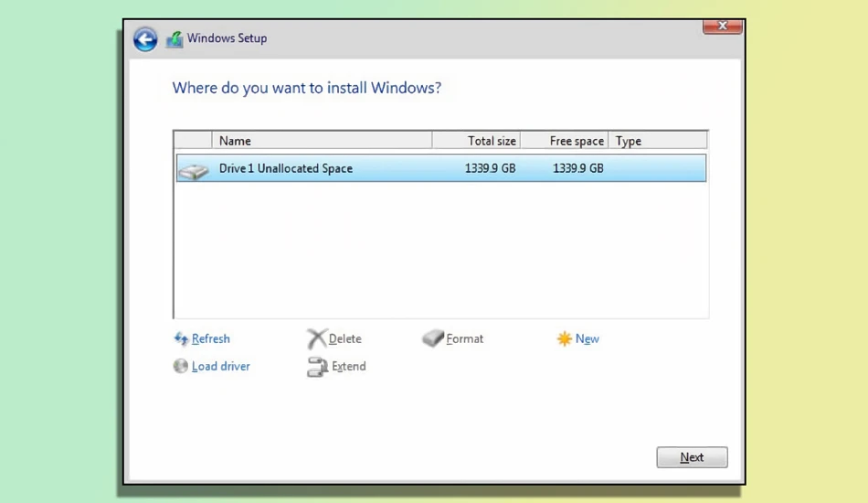Click the Windows Setup title text
The height and width of the screenshot is (503, 868).
click(227, 38)
